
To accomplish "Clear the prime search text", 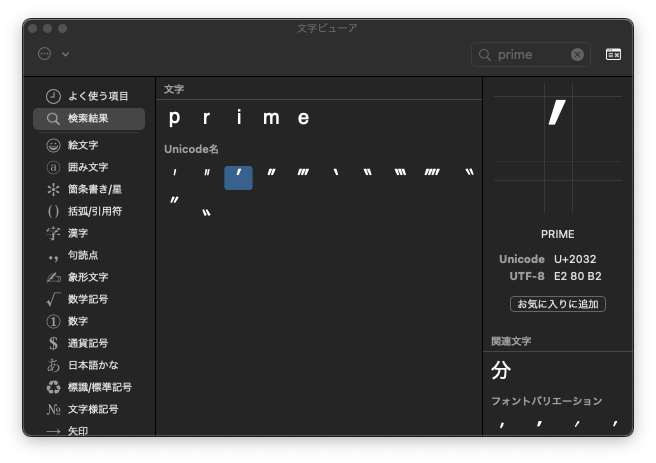I will click(x=577, y=55).
